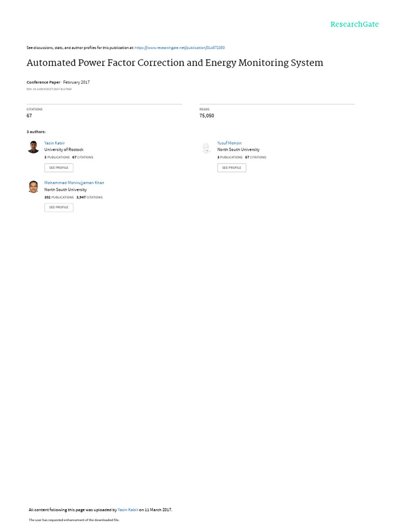Click Mohammad Monirujjaman Khan's profile photo
This screenshot has width=399, height=532.
(x=33, y=187)
